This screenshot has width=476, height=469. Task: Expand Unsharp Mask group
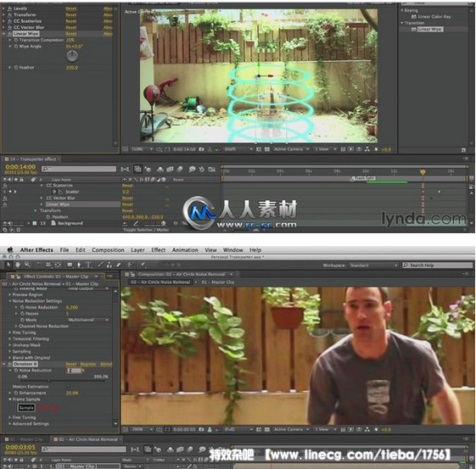click(9, 345)
